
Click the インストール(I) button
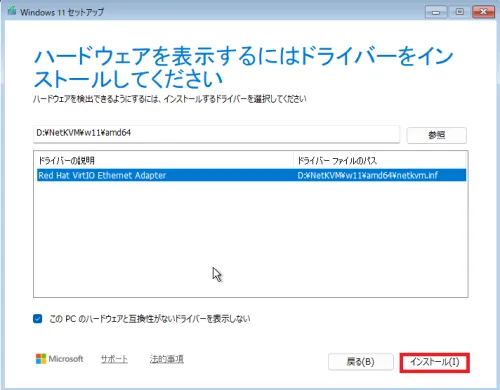pyautogui.click(x=434, y=362)
